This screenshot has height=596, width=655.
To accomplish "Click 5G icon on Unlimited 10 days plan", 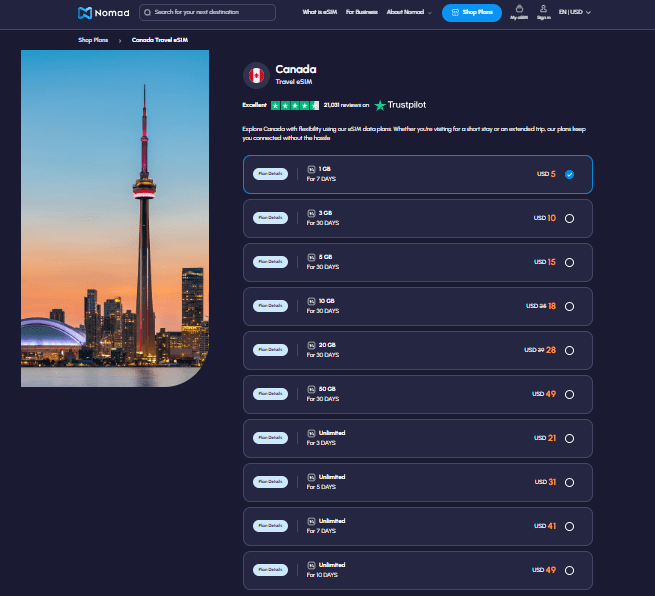I will tap(311, 565).
